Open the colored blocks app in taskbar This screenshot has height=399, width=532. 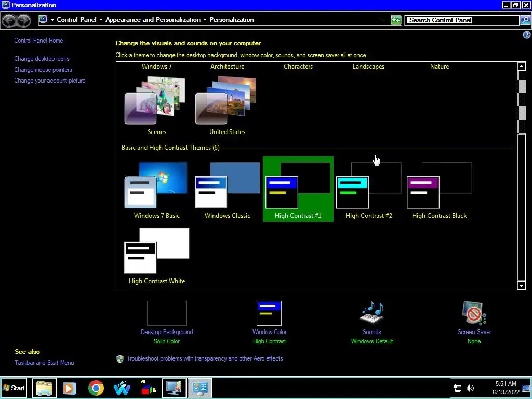click(x=148, y=388)
